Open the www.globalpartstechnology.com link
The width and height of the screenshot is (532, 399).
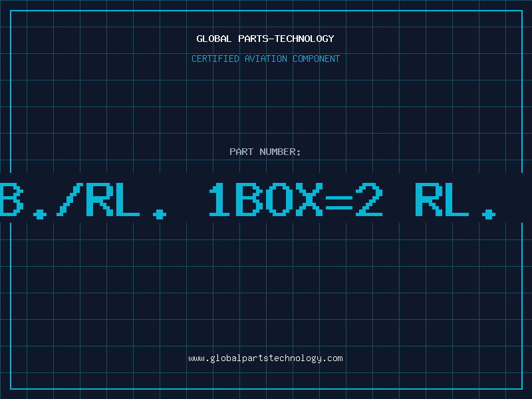pos(265,358)
